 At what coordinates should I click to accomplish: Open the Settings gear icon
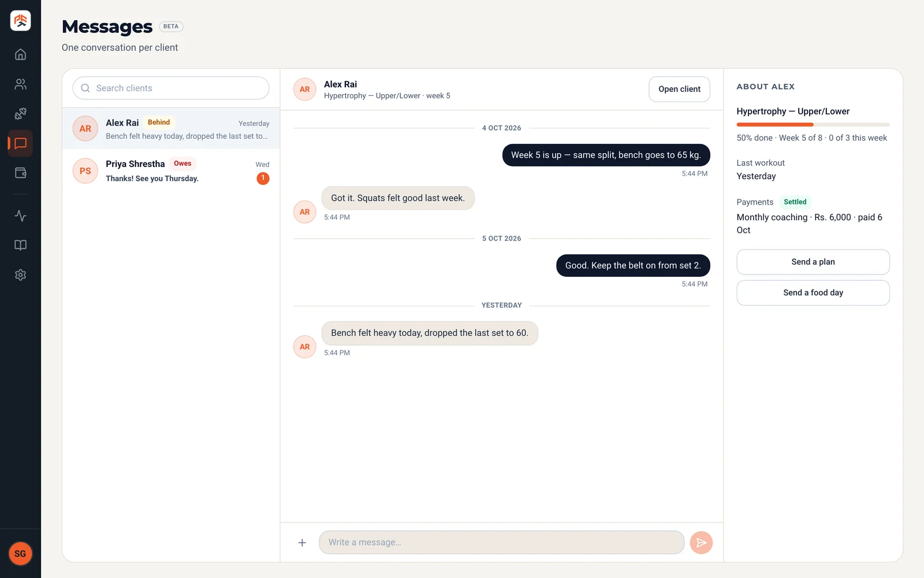tap(20, 275)
